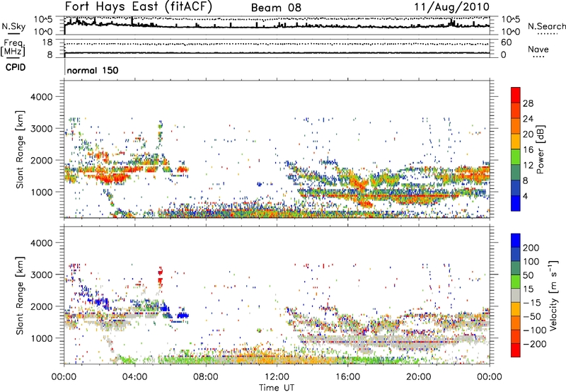Click the red top segment of Power colorbar
This screenshot has height=392, width=566.
pyautogui.click(x=516, y=95)
